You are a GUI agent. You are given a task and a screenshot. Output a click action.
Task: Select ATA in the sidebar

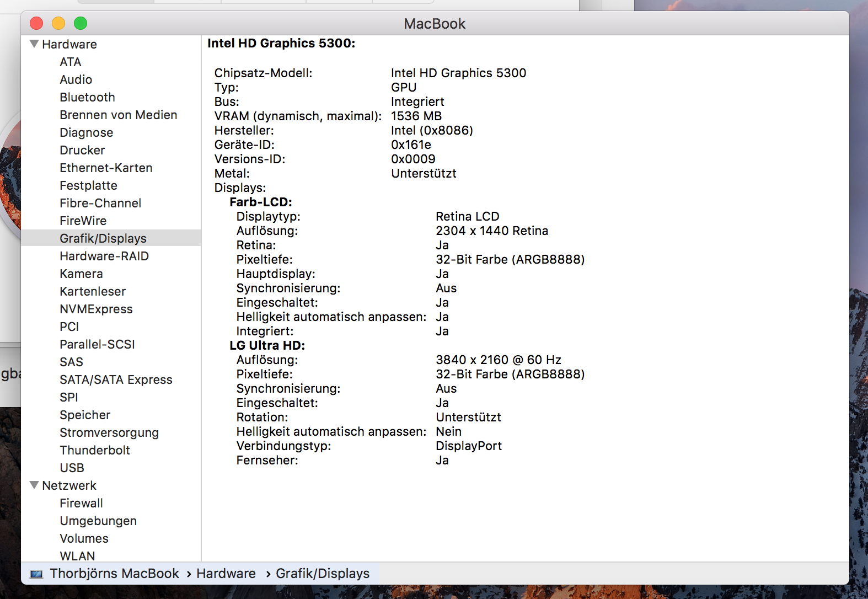pos(71,62)
